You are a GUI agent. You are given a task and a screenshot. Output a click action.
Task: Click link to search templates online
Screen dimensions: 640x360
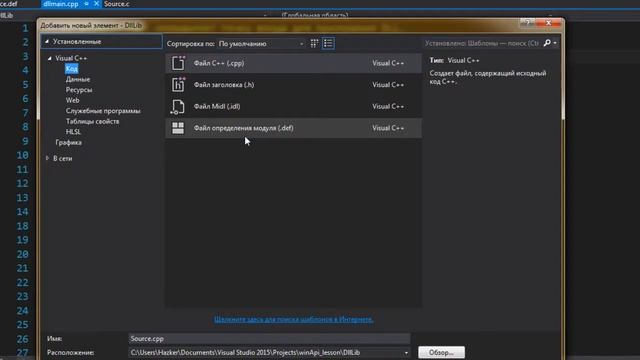[x=293, y=319]
